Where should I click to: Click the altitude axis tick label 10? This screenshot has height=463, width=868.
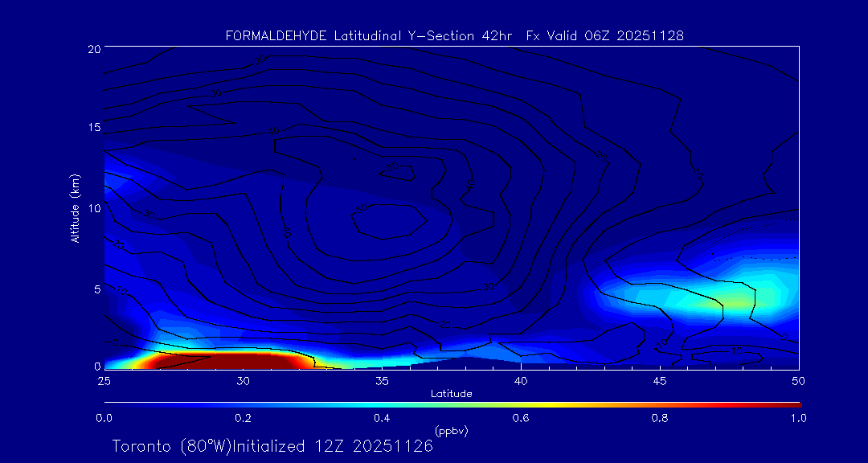click(x=93, y=208)
